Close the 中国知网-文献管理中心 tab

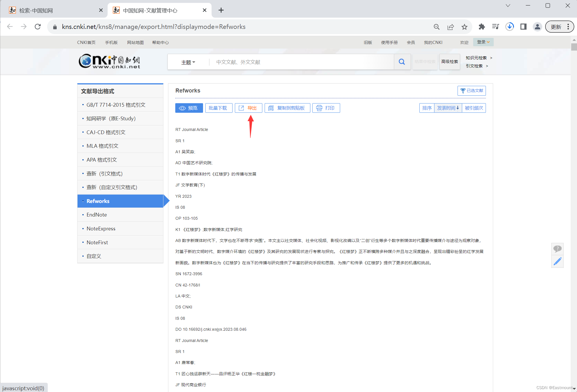(204, 10)
